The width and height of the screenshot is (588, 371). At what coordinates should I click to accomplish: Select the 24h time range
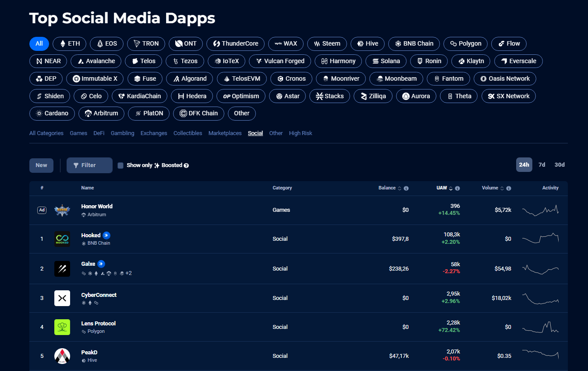tap(524, 165)
